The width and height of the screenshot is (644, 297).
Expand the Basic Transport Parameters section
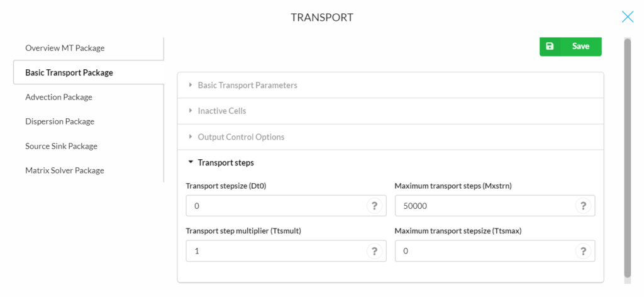(x=390, y=86)
